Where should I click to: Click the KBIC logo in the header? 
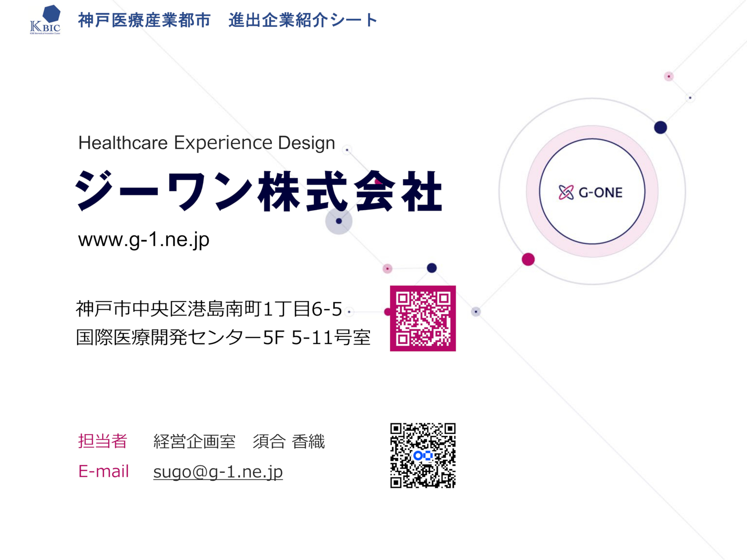[45, 19]
